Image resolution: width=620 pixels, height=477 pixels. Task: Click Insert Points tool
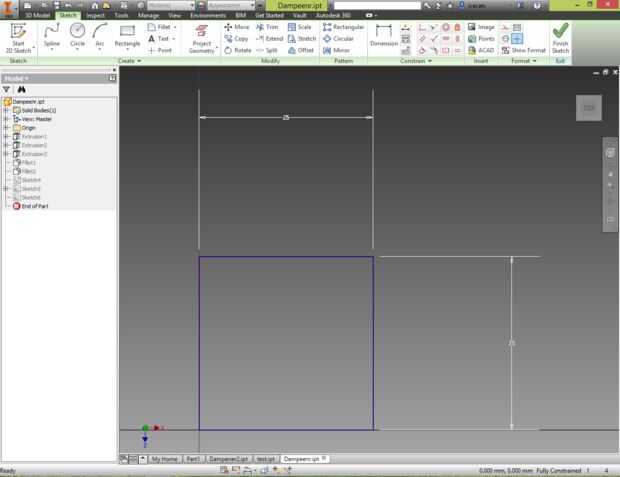coord(481,39)
